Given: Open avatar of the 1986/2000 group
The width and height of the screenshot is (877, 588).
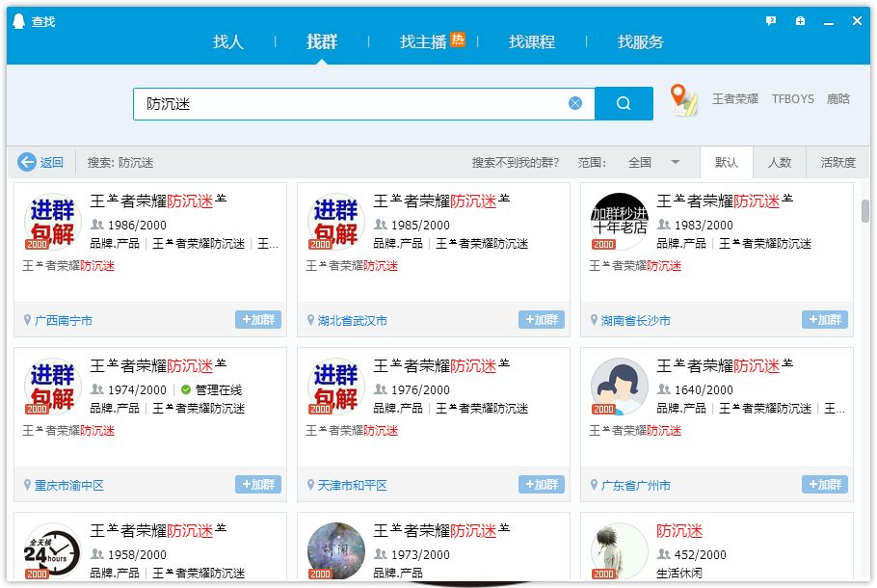Looking at the screenshot, I should click(53, 222).
